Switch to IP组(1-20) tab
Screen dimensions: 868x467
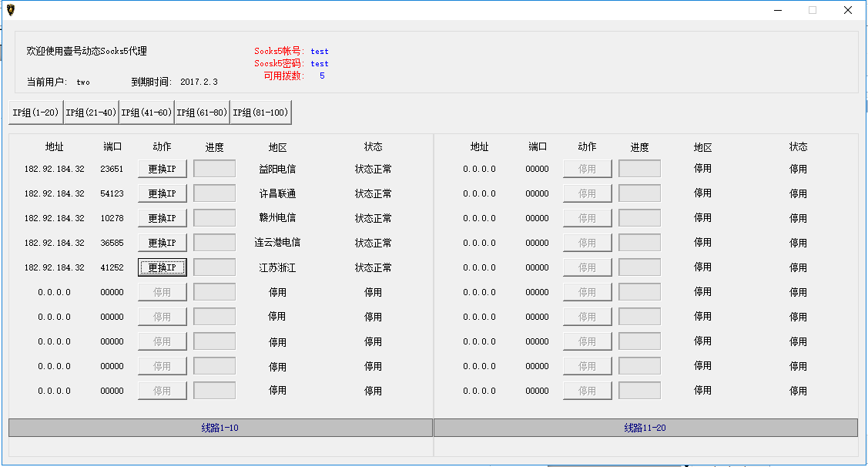pyautogui.click(x=35, y=113)
